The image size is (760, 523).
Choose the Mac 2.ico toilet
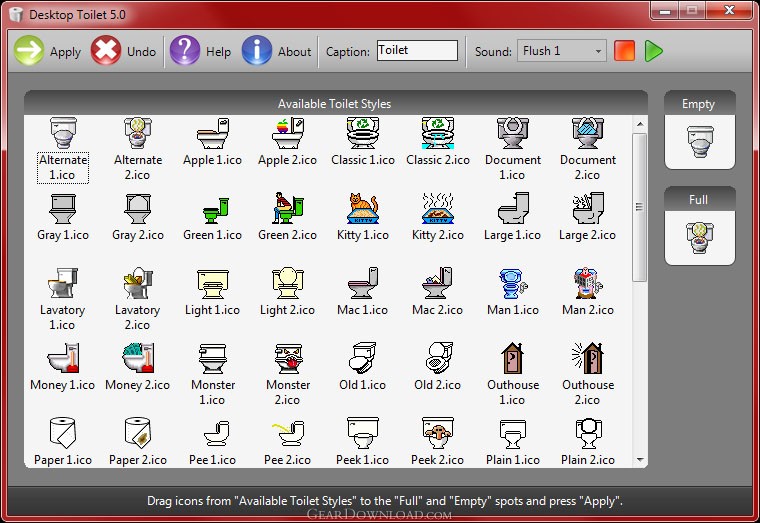tap(438, 283)
